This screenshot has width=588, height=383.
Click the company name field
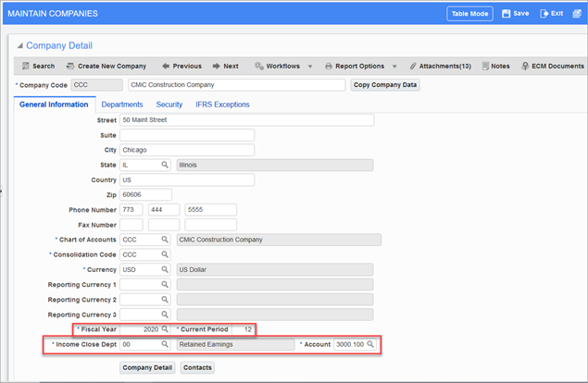[x=237, y=85]
